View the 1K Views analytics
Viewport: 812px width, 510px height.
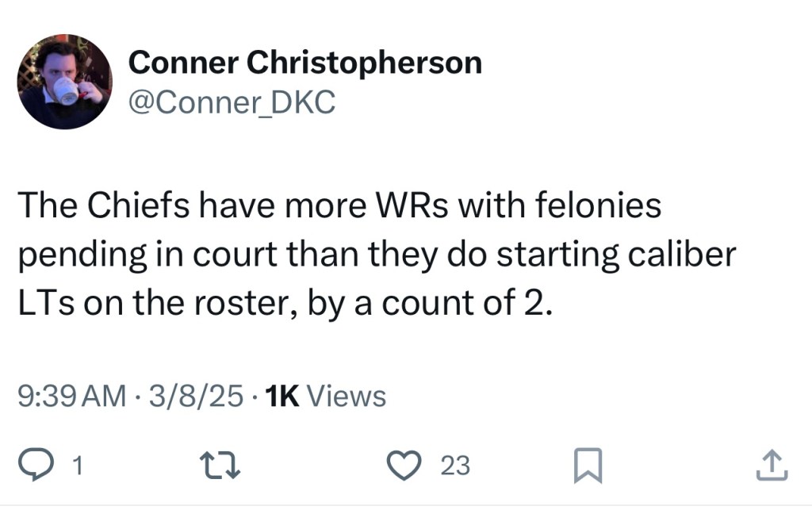point(327,396)
